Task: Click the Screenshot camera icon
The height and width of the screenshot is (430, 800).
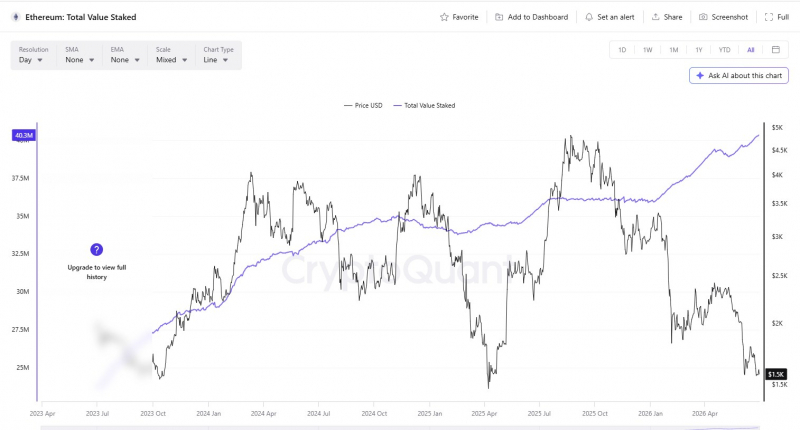Action: point(703,17)
